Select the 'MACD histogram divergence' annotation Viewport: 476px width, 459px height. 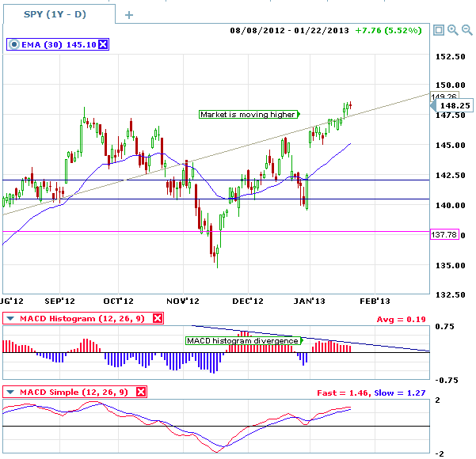[244, 340]
